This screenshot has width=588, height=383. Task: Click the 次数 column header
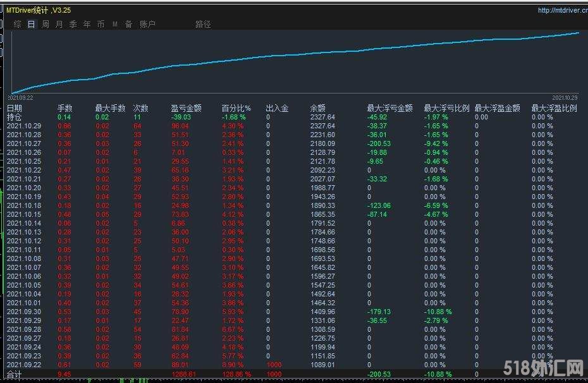click(x=140, y=108)
